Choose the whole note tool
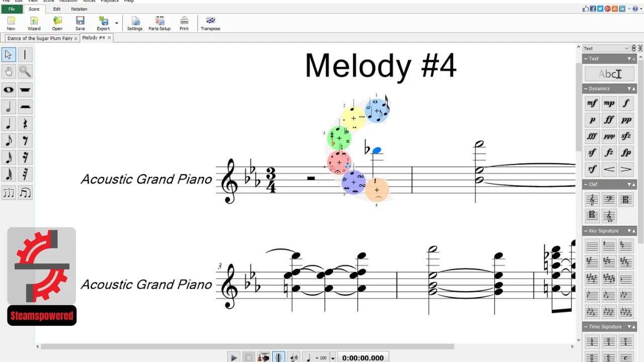Viewport: 644px width, 362px height. pos(9,90)
